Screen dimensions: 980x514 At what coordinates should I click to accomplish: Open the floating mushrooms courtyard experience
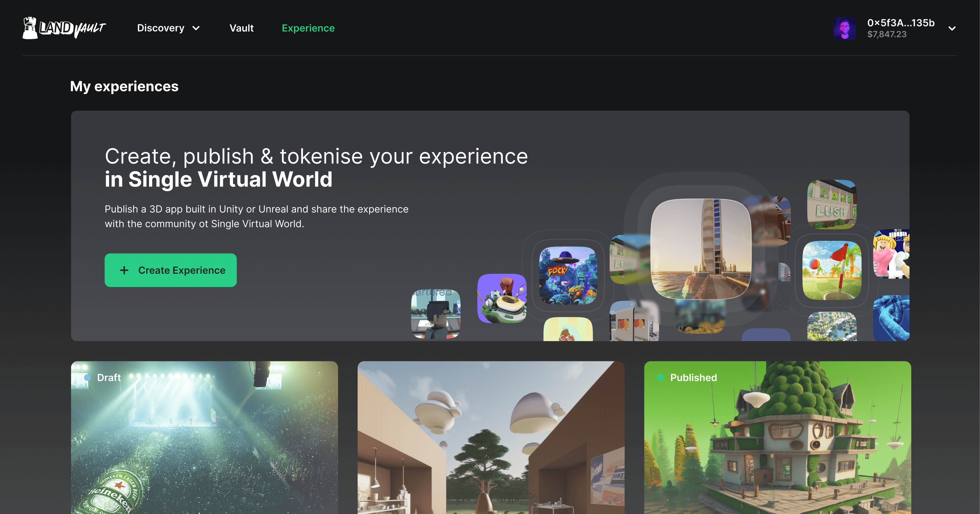(491, 438)
